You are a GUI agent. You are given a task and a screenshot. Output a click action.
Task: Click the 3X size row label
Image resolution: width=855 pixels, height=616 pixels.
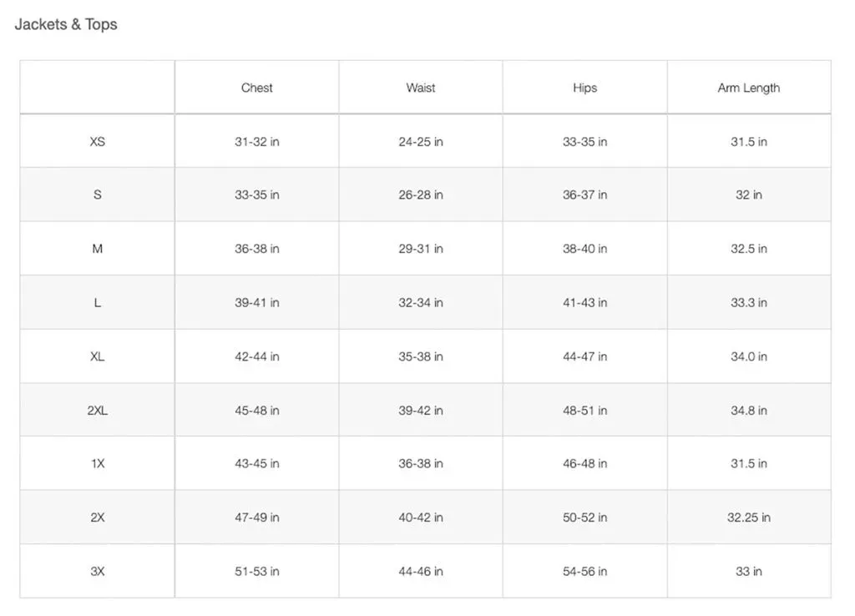(97, 571)
